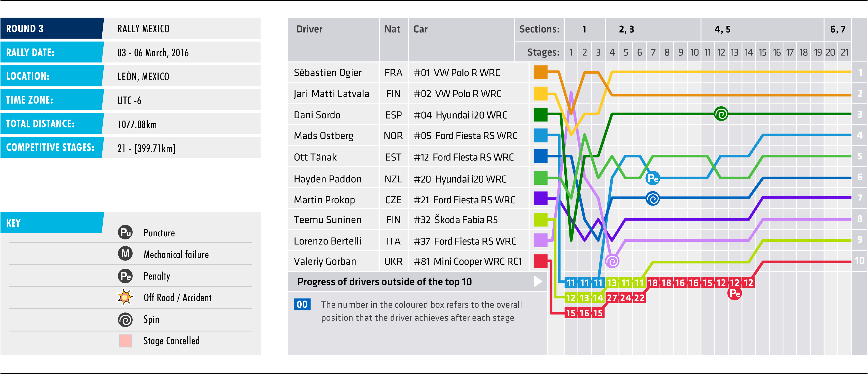
Task: Click Lorenzo Bertelli's lilac color swatch
Action: click(x=540, y=240)
